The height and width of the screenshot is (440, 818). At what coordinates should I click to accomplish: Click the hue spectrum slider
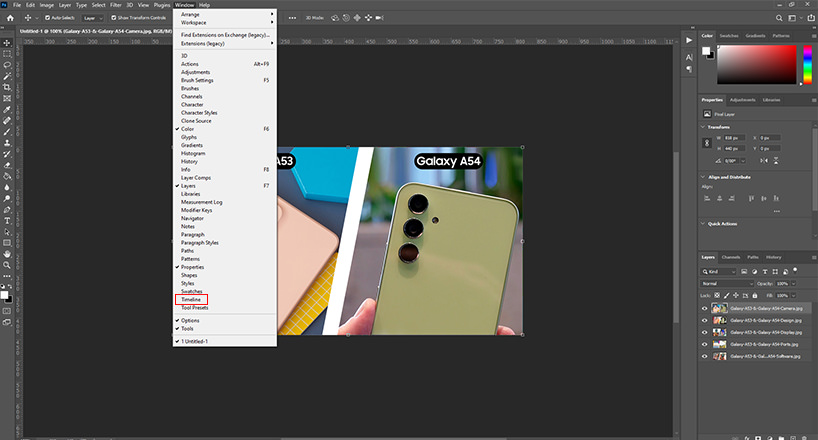tap(808, 65)
